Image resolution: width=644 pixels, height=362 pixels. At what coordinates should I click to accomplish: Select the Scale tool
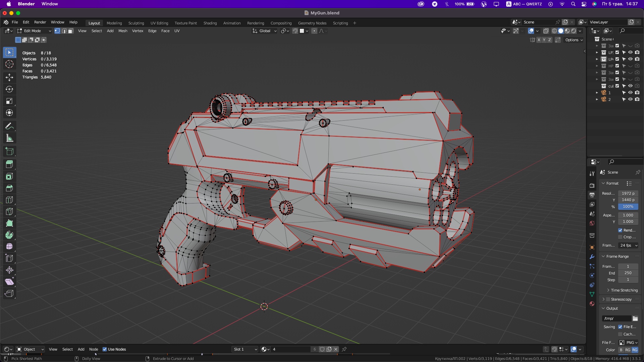coord(9,101)
